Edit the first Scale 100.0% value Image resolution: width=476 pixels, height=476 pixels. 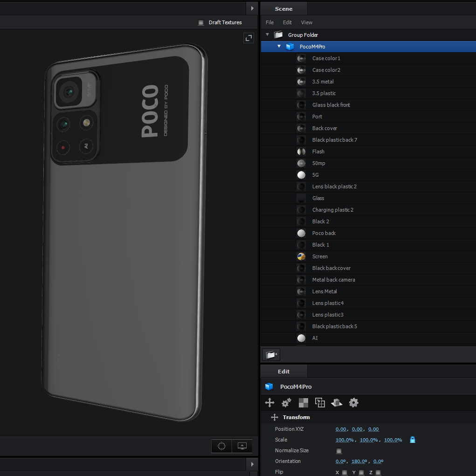tap(345, 440)
